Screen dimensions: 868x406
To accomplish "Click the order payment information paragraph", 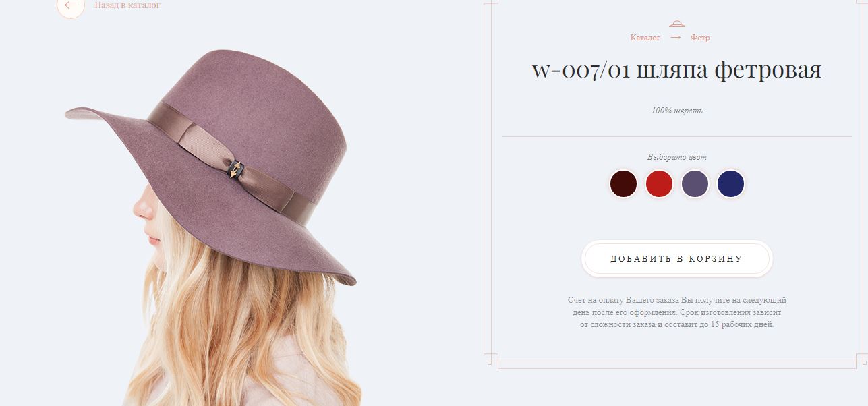I will point(677,312).
